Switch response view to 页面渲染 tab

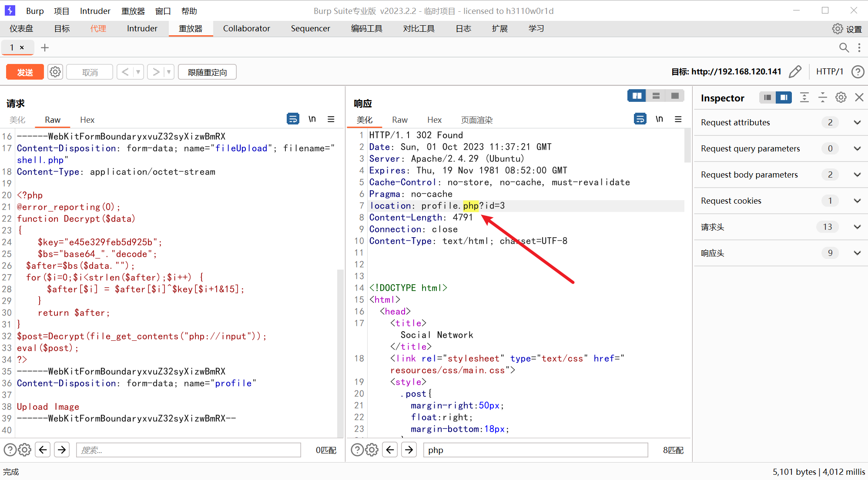coord(477,120)
